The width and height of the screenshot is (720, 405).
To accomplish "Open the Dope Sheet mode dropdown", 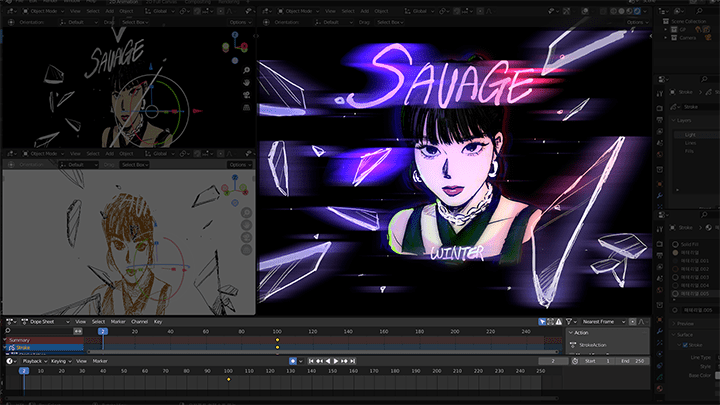I will point(45,322).
